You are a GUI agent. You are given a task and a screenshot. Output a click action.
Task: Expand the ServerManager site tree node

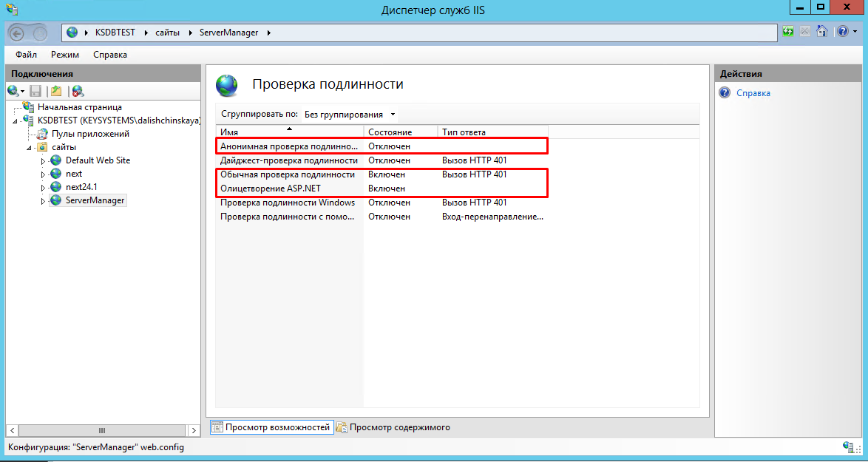(43, 201)
